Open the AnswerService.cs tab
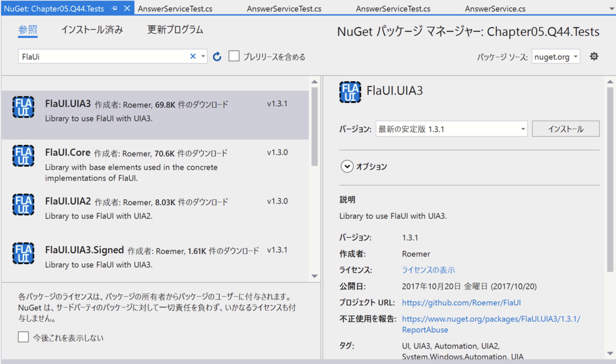 coord(495,8)
